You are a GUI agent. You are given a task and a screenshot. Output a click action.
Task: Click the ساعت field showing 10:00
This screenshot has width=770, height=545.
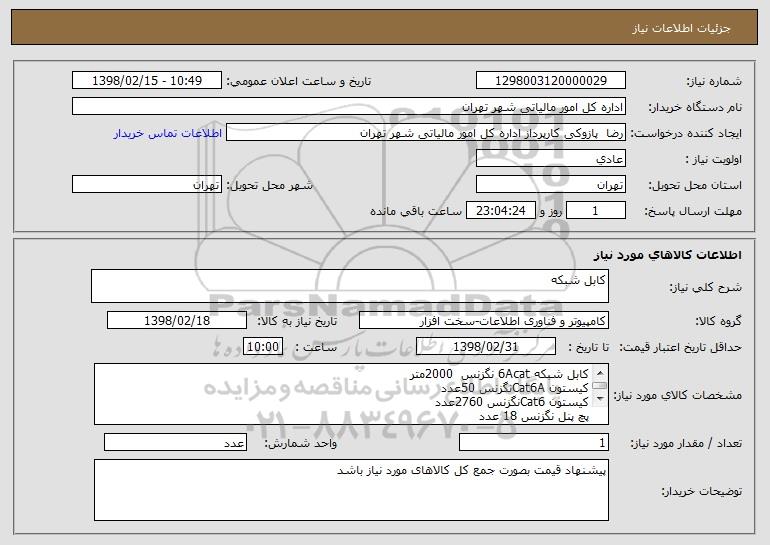click(263, 347)
